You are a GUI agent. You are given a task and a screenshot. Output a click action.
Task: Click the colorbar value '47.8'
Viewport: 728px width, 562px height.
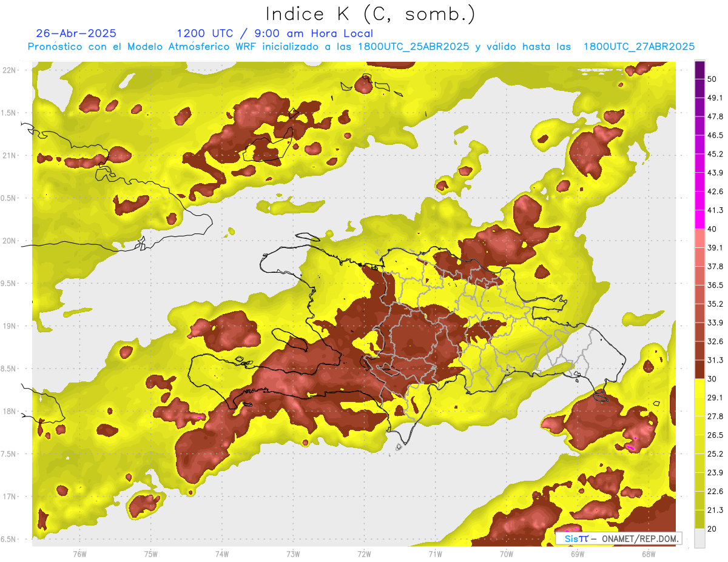pyautogui.click(x=715, y=116)
